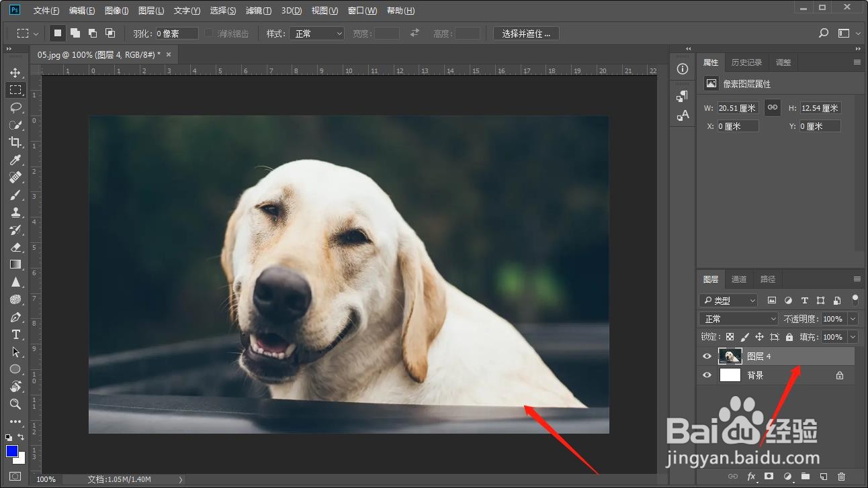Click the trash delete layer icon

[x=842, y=477]
